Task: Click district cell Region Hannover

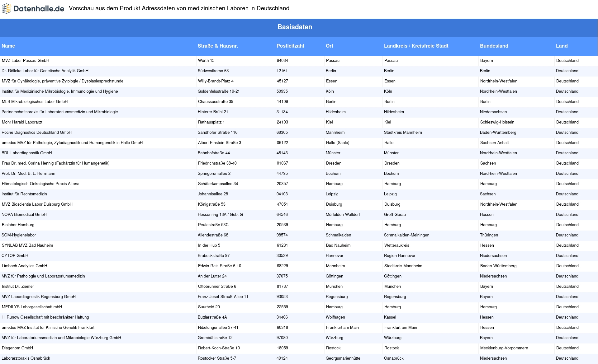Action: click(x=400, y=256)
